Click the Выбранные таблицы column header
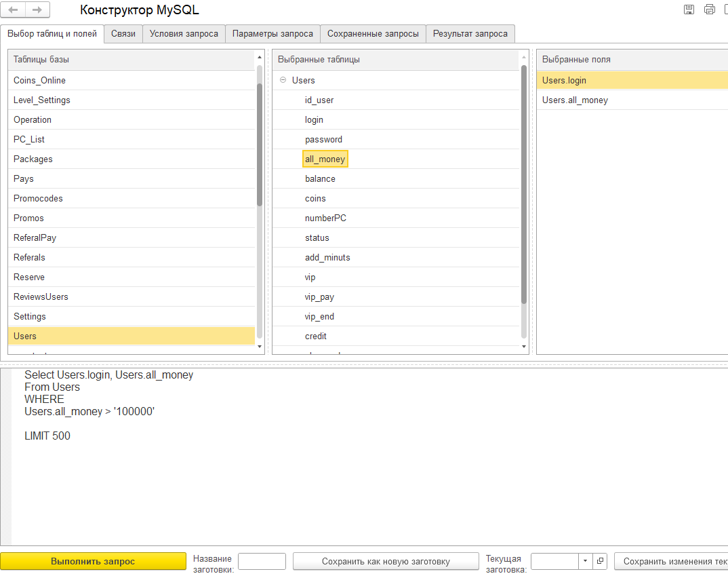The image size is (728, 578). click(396, 60)
